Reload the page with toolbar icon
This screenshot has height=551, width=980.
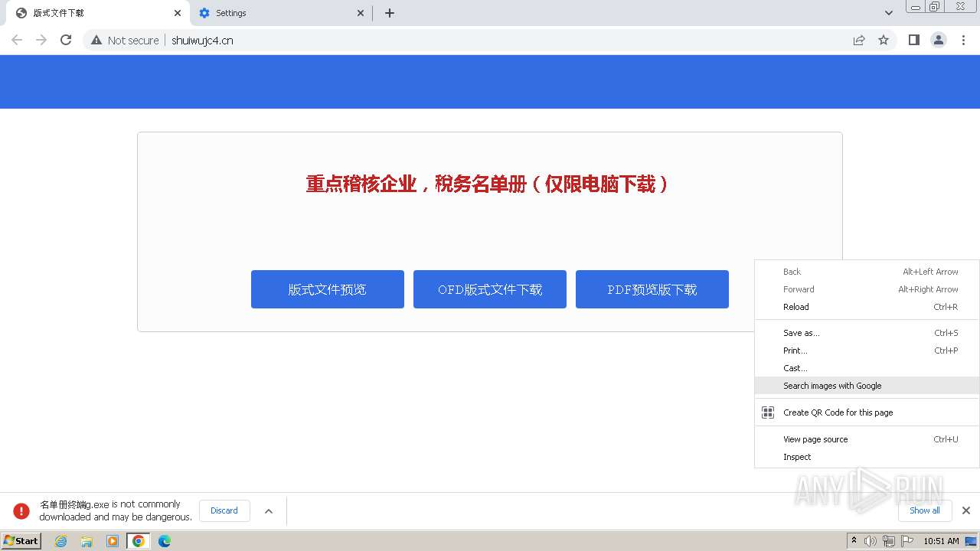coord(66,40)
